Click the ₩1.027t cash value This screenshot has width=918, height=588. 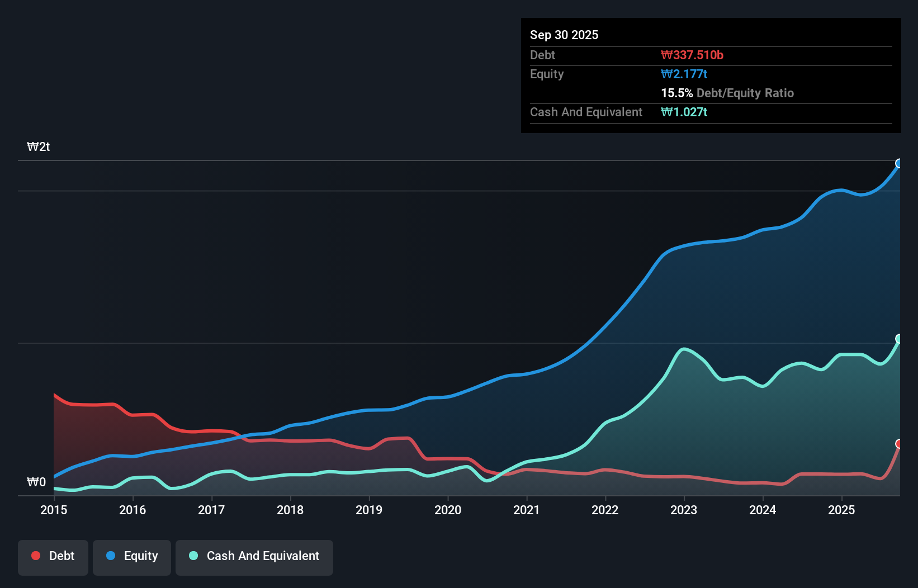[684, 112]
